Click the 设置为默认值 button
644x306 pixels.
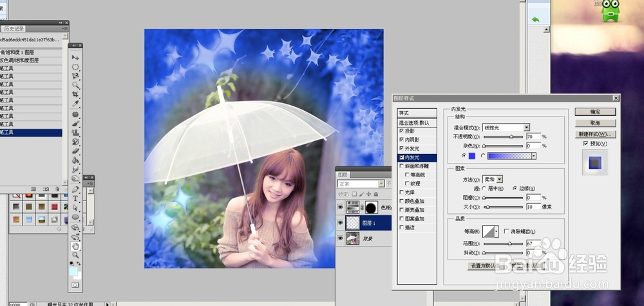(485, 266)
